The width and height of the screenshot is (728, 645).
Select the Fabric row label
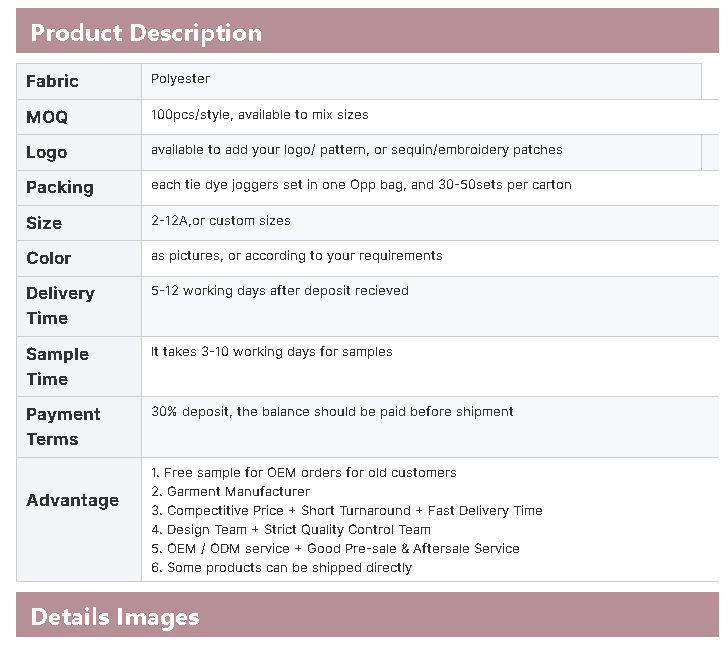click(x=52, y=82)
